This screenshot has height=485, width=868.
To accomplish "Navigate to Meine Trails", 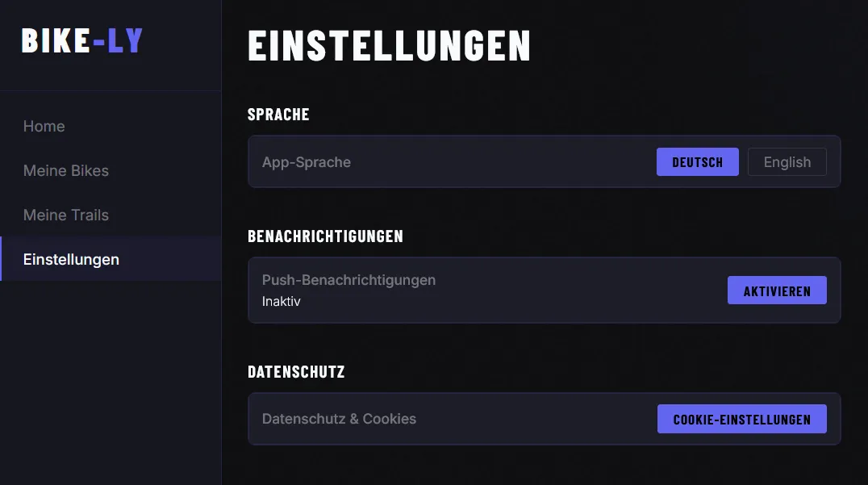I will [x=66, y=215].
